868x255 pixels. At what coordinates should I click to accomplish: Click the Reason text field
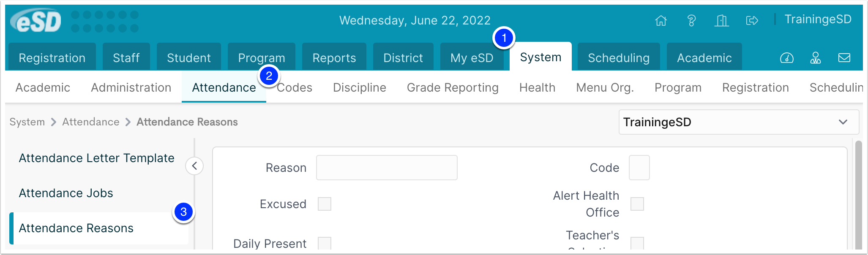click(x=387, y=168)
